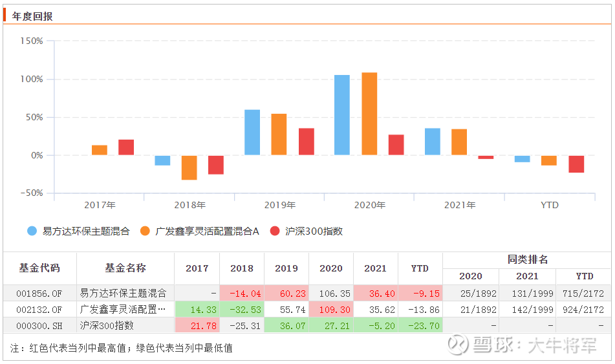Screen dimensions: 615x364
Task: Select the orange 2019年 bar
Action: (x=279, y=134)
